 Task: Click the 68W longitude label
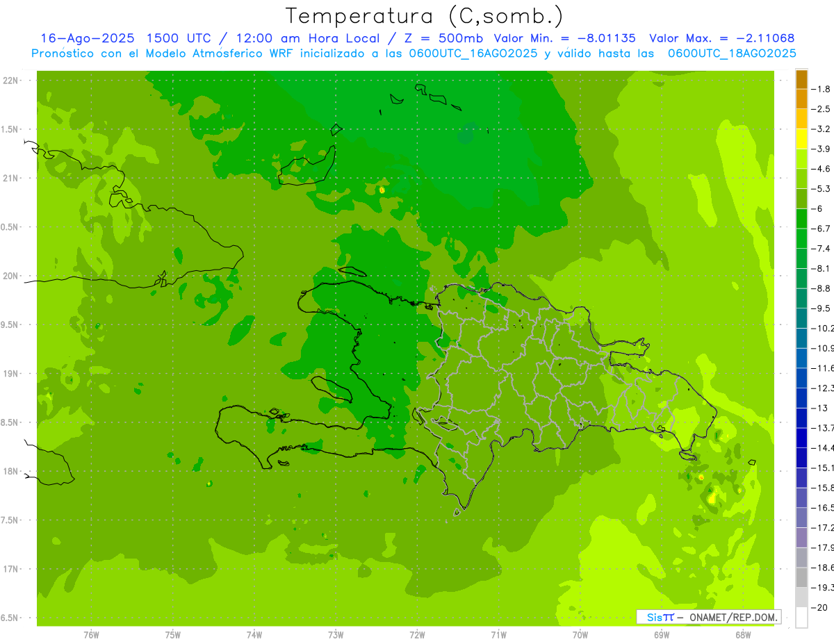tap(743, 635)
